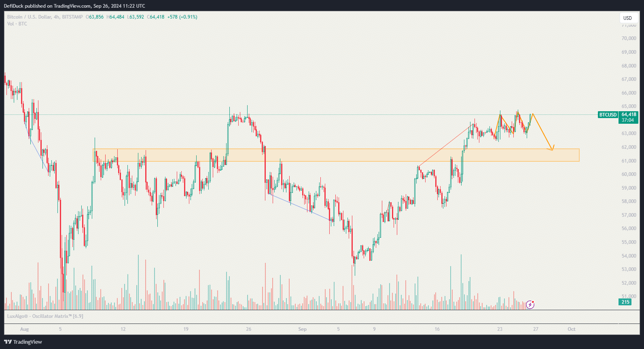Click the DefiDuck published header text
This screenshot has width=644, height=349.
pos(74,6)
